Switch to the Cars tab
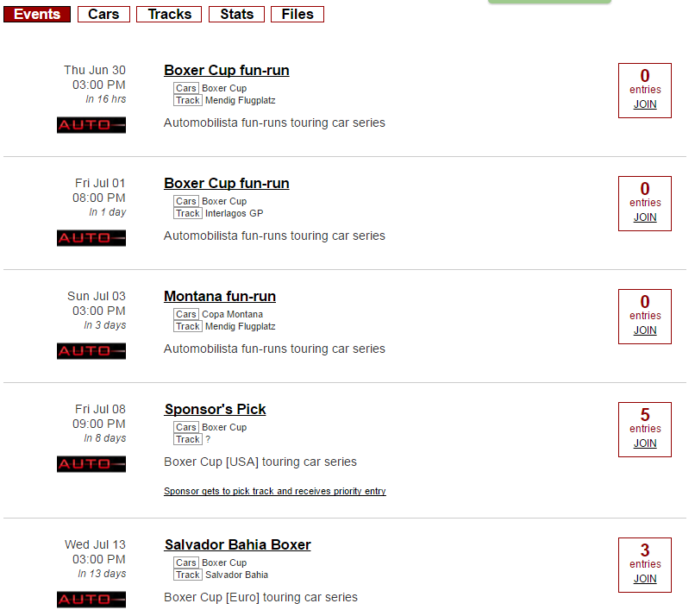 pos(103,14)
